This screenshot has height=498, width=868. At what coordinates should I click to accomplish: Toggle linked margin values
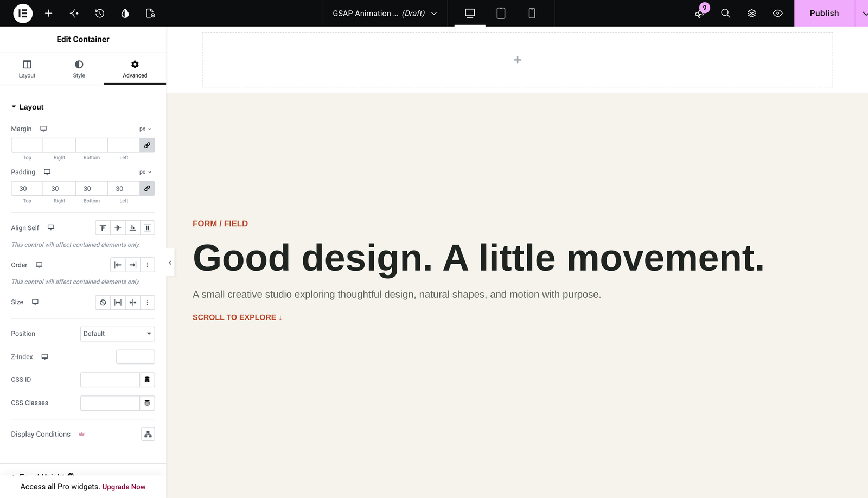pyautogui.click(x=147, y=145)
